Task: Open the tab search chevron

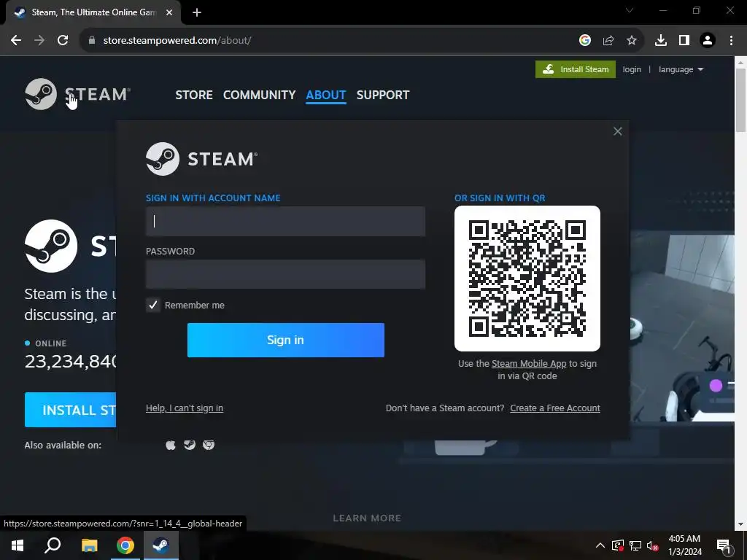Action: pyautogui.click(x=630, y=10)
